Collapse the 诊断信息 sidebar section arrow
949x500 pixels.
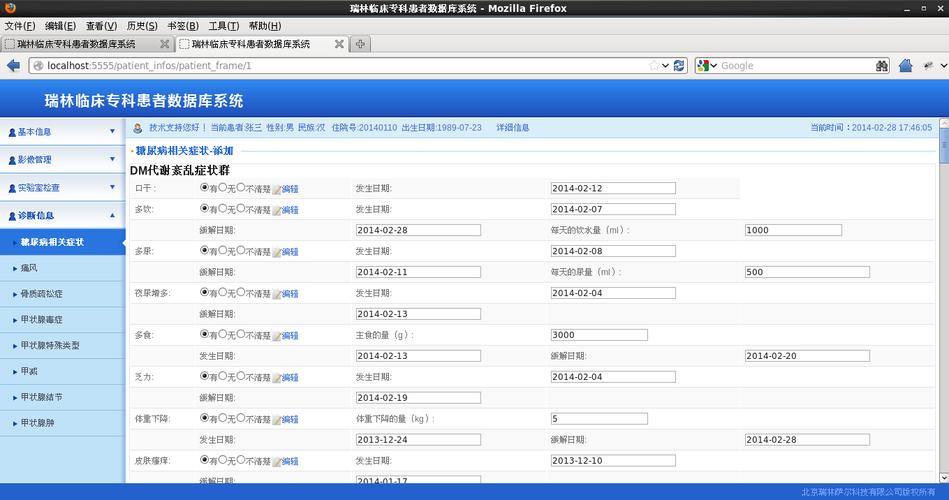tap(112, 215)
